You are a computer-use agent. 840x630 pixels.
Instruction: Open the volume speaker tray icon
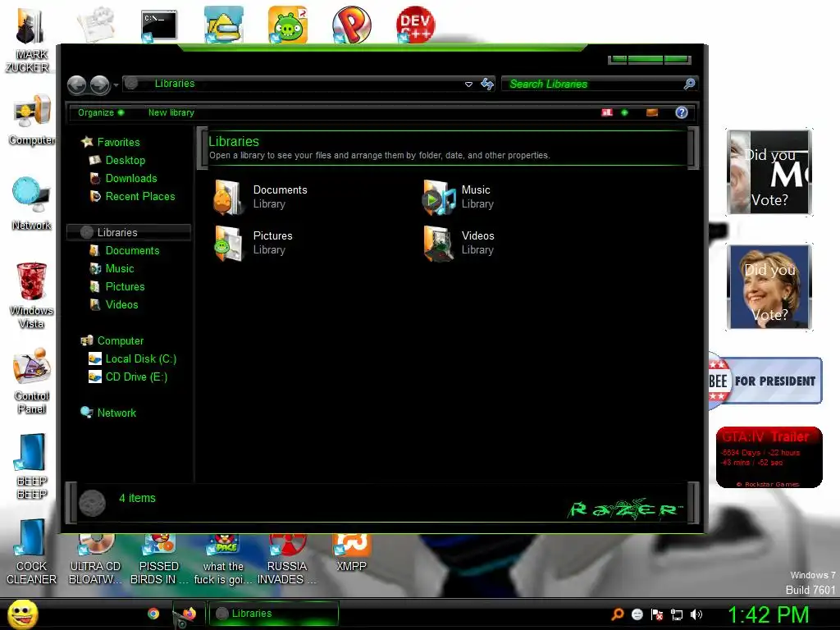(x=696, y=614)
